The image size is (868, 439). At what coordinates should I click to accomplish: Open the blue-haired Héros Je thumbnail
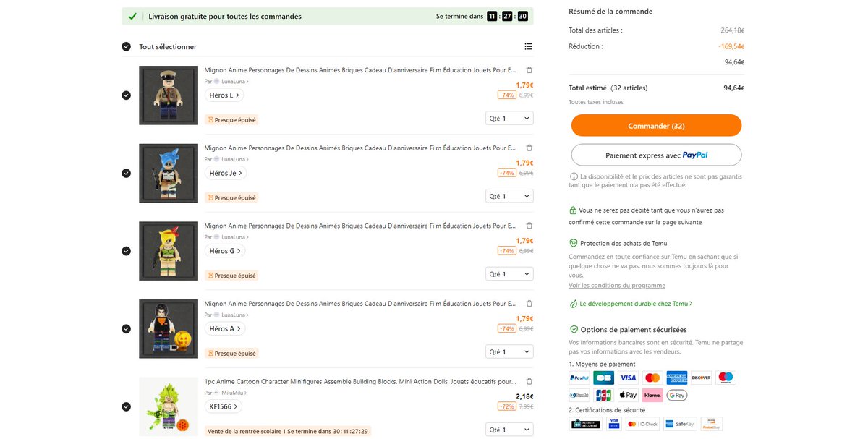(169, 173)
